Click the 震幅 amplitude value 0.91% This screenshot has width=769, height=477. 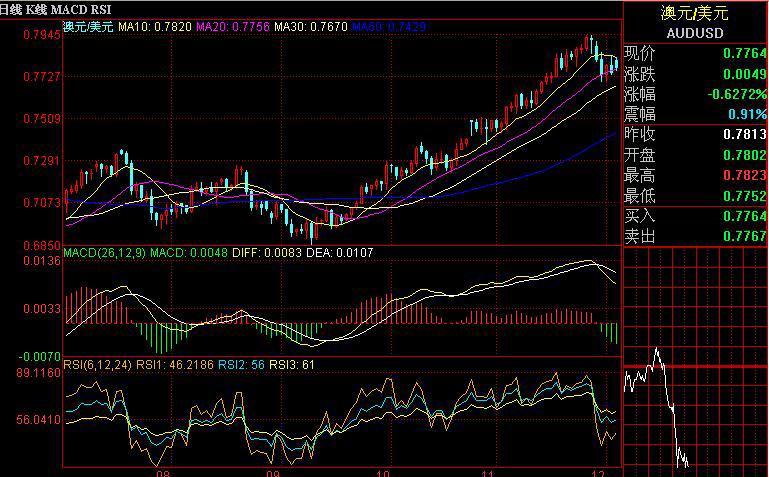coord(747,114)
